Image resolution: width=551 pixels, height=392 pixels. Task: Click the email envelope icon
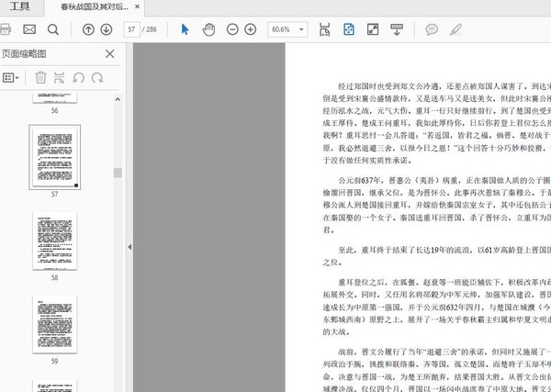(x=29, y=29)
